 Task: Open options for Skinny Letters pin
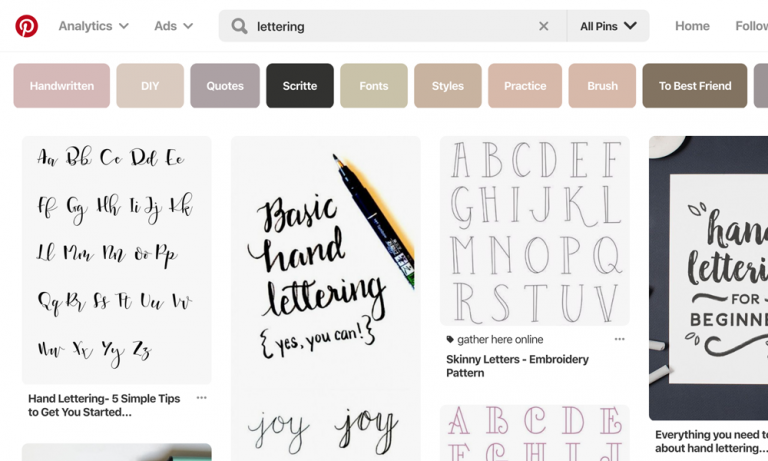pos(619,340)
